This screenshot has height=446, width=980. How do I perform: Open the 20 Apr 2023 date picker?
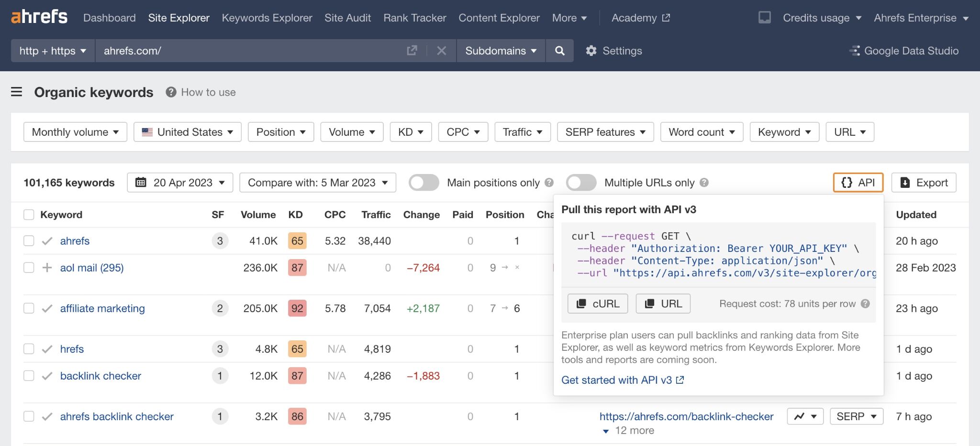tap(180, 183)
